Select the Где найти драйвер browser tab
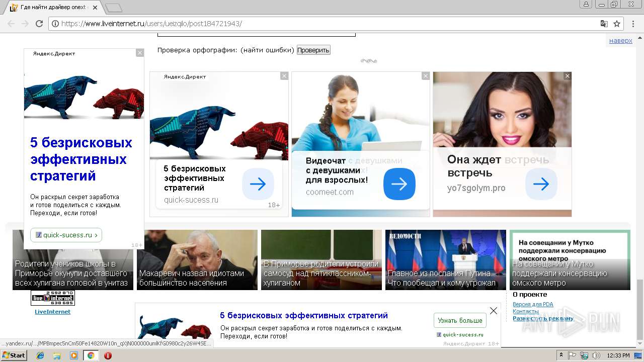Image resolution: width=644 pixels, height=362 pixels. click(53, 8)
